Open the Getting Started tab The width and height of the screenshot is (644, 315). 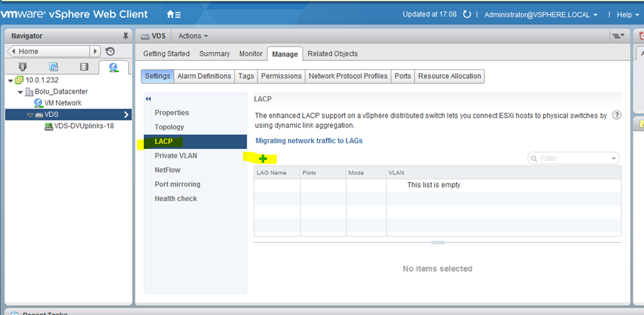point(166,54)
